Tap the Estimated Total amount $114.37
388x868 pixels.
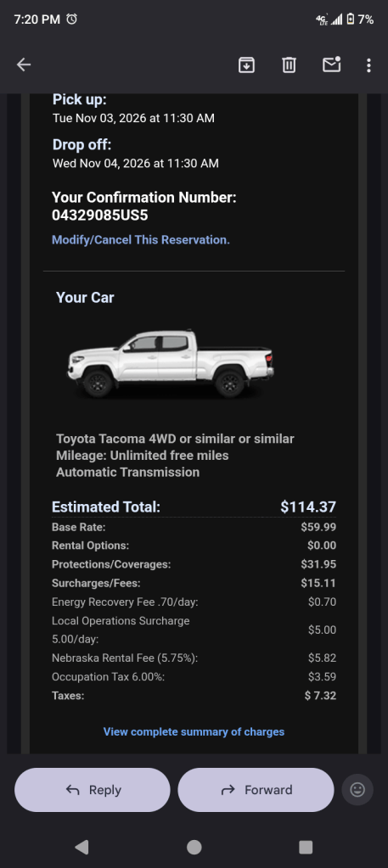coord(308,507)
